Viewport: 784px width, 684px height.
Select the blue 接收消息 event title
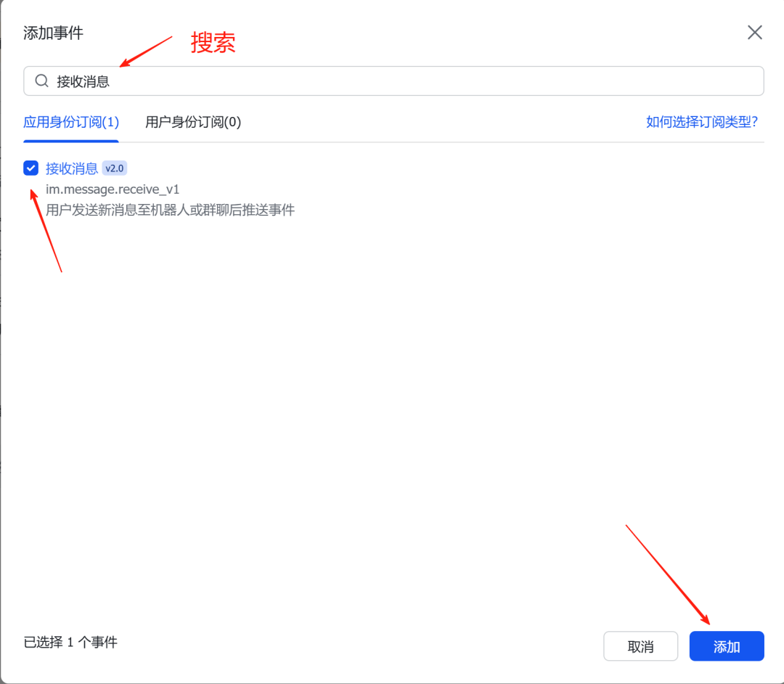[72, 168]
